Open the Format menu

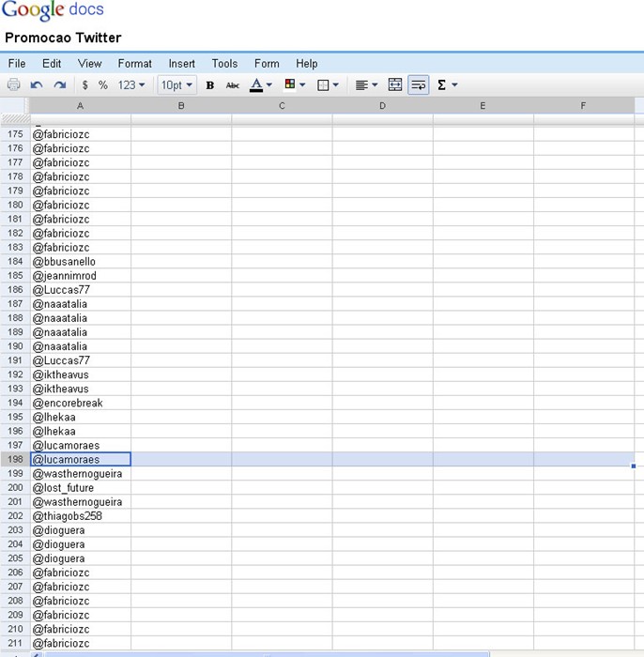tap(134, 63)
